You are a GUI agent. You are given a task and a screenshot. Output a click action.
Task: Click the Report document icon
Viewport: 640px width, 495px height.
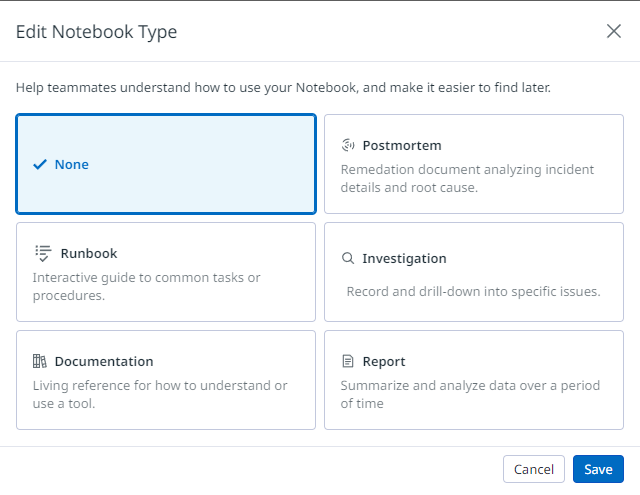point(348,361)
